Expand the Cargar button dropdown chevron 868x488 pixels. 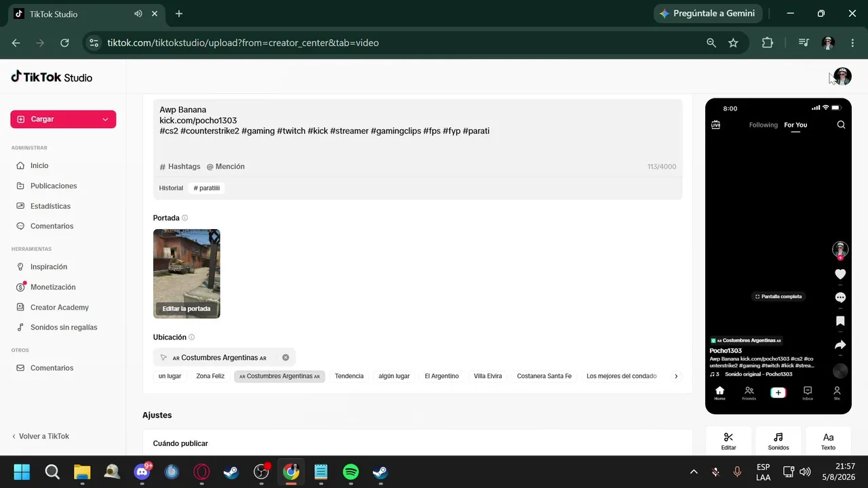(x=105, y=119)
